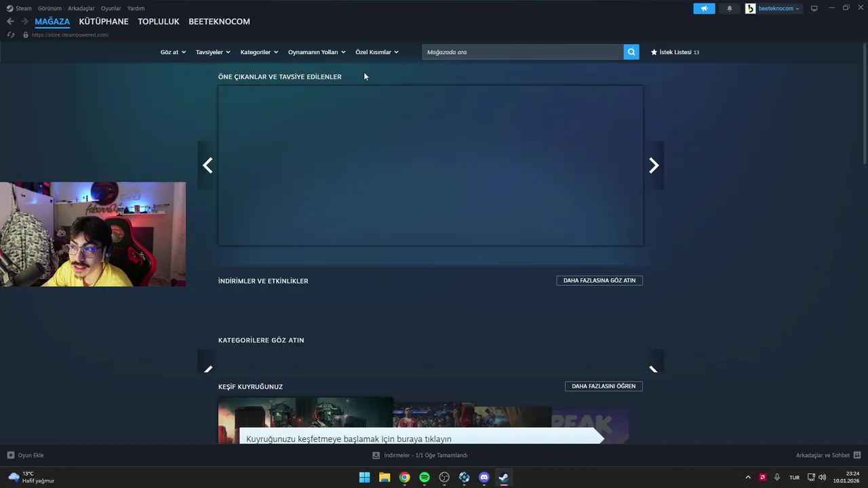Open the Arkadaşlar menu

pyautogui.click(x=81, y=8)
